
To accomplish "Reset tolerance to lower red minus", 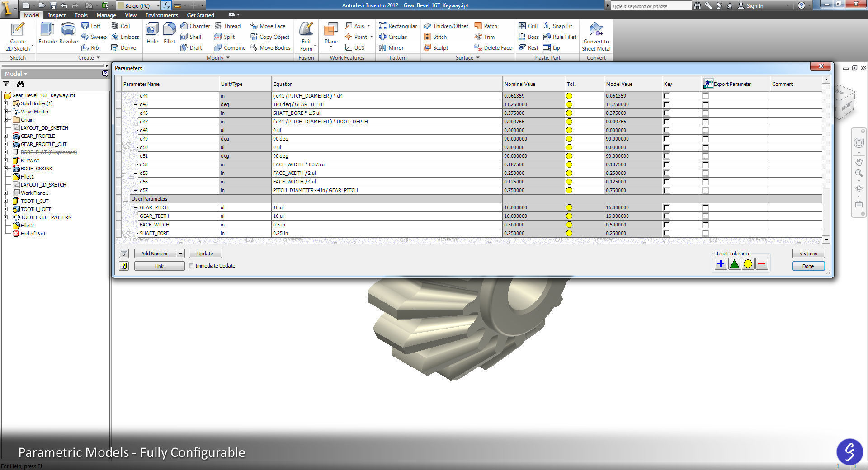I will [762, 264].
